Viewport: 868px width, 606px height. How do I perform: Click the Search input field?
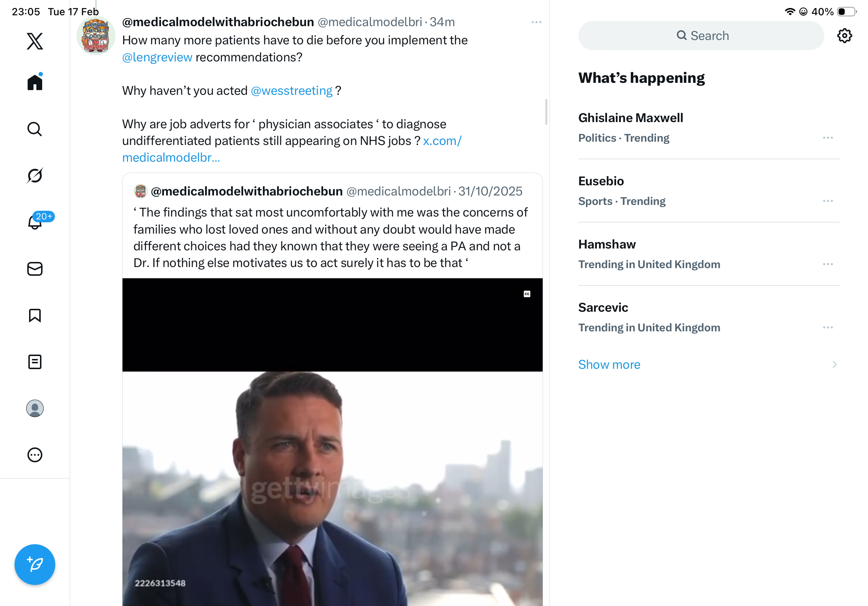[x=701, y=36]
